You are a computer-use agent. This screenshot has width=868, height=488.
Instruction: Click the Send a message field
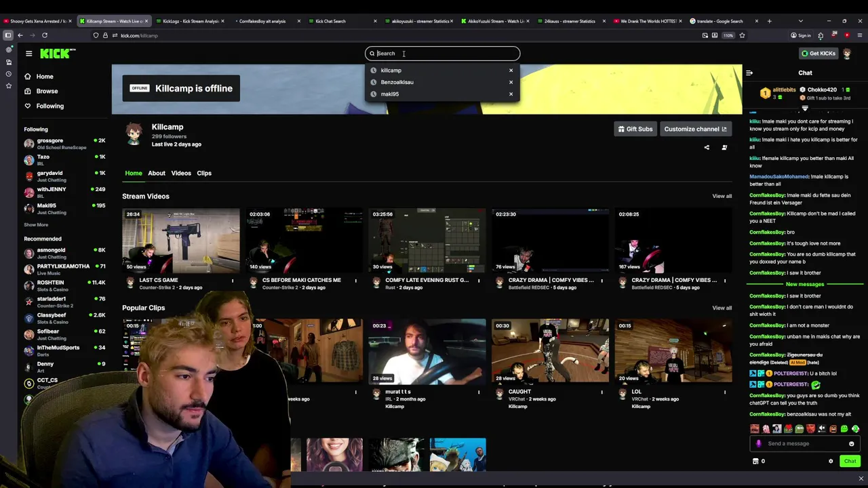[x=805, y=444]
